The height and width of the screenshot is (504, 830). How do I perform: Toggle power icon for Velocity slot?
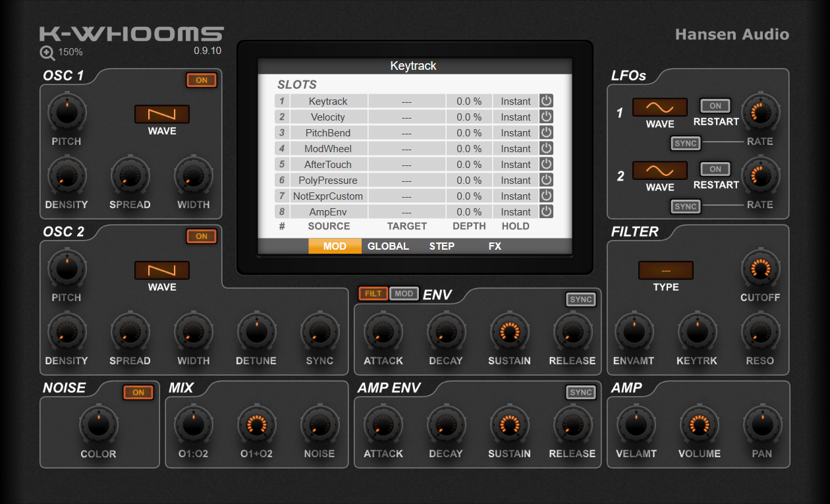click(547, 117)
